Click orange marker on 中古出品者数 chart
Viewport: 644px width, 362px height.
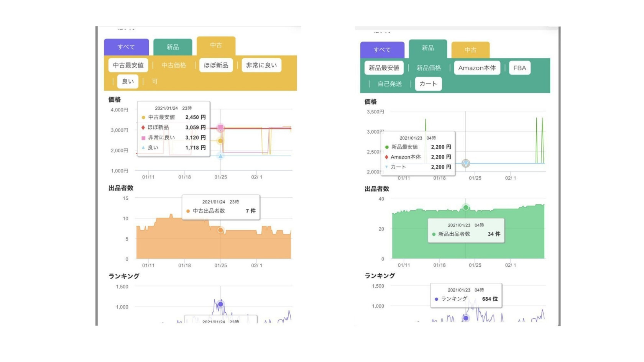click(x=220, y=230)
